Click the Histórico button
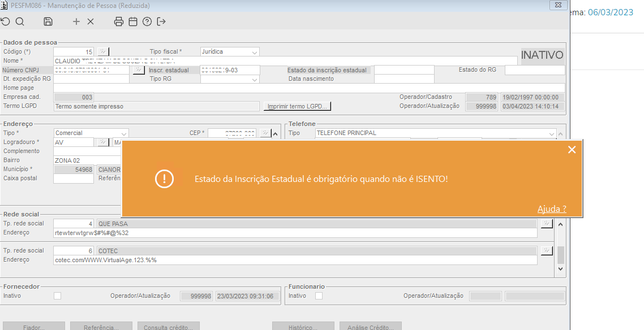 click(303, 327)
